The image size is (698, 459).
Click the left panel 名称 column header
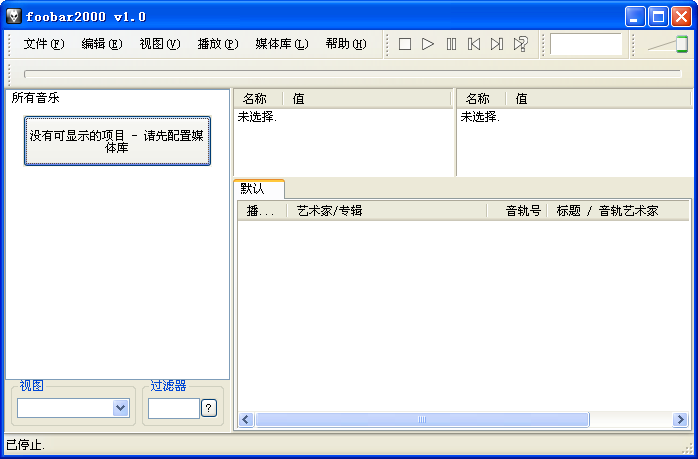pos(258,99)
